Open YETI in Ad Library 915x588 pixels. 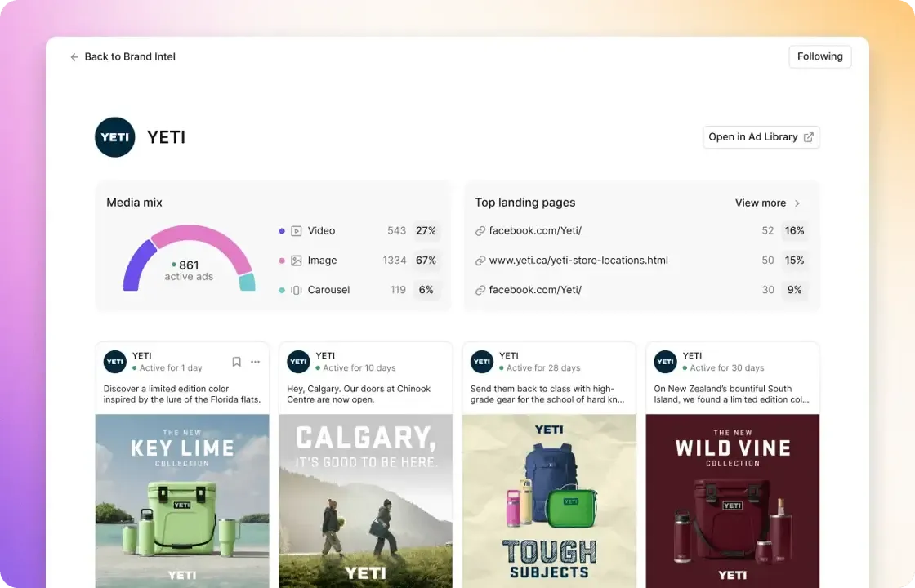pyautogui.click(x=761, y=137)
